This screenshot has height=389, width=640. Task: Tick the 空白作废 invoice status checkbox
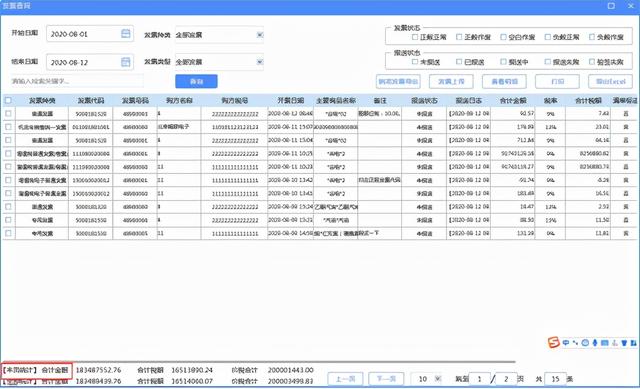(503, 37)
